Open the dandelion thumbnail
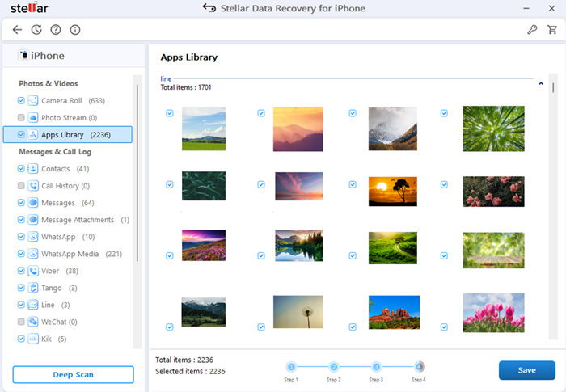 click(298, 312)
